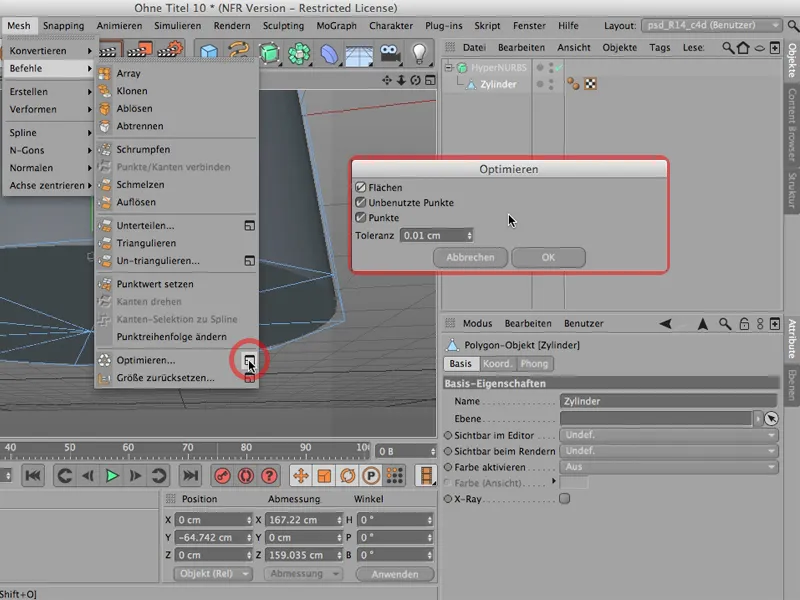The width and height of the screenshot is (800, 600).
Task: Toggle autokeying red circle button
Action: click(x=245, y=476)
